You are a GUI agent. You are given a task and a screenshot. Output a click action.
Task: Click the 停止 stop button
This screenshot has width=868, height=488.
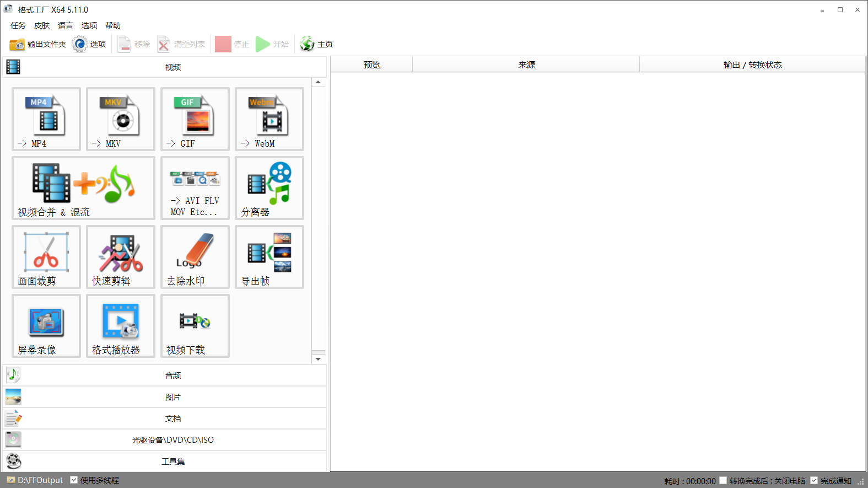click(232, 44)
